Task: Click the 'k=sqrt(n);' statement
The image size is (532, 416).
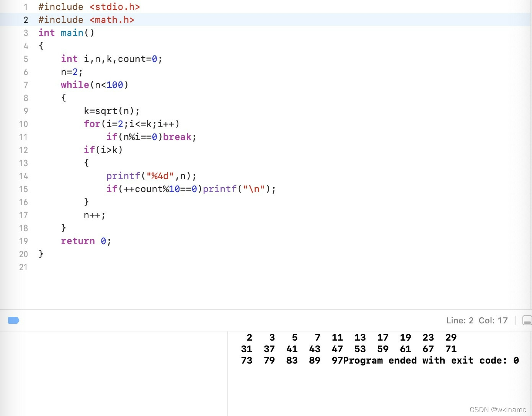Action: click(x=112, y=111)
